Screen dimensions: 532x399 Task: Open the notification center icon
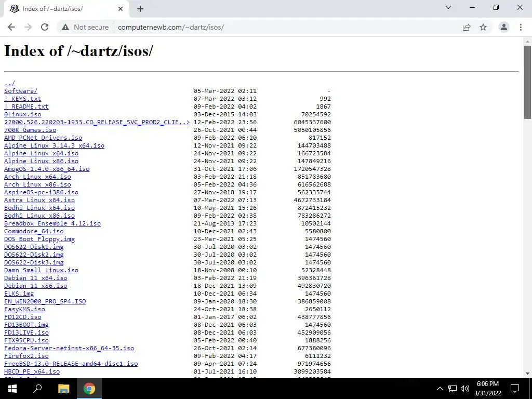[515, 389]
